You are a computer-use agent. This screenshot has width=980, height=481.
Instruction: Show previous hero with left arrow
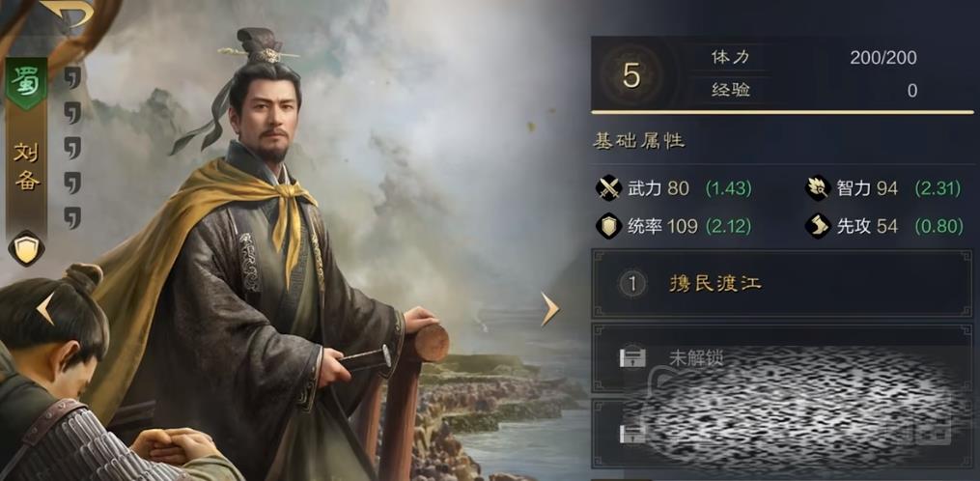(45, 309)
